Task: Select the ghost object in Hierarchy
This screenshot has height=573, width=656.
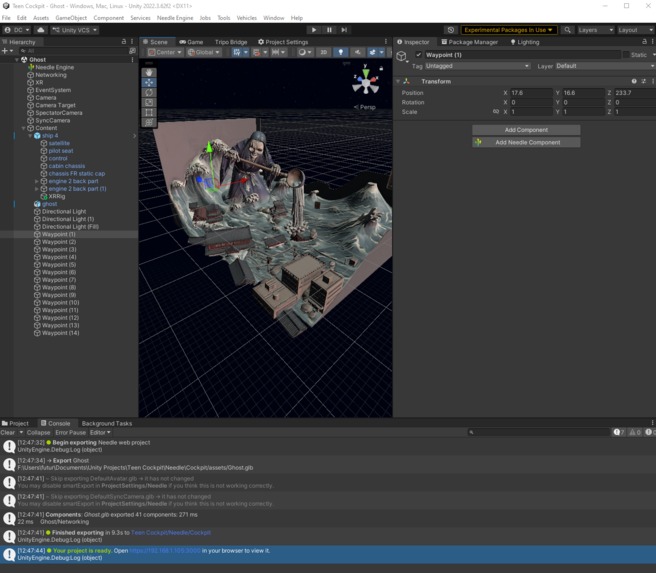Action: (x=49, y=204)
